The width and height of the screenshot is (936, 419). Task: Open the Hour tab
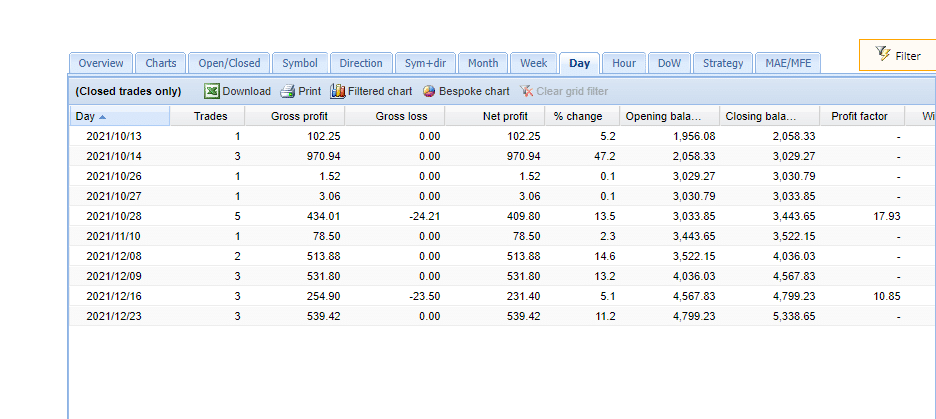click(x=624, y=63)
